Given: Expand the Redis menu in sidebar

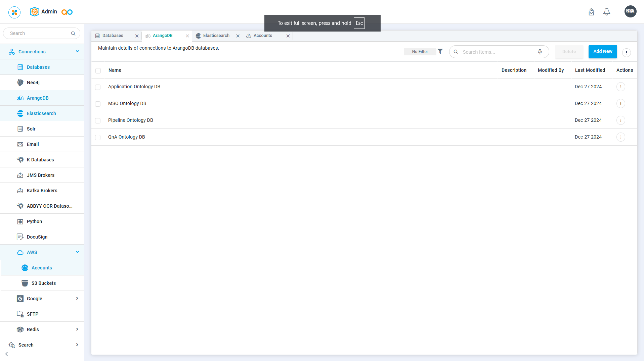Looking at the screenshot, I should click(77, 329).
